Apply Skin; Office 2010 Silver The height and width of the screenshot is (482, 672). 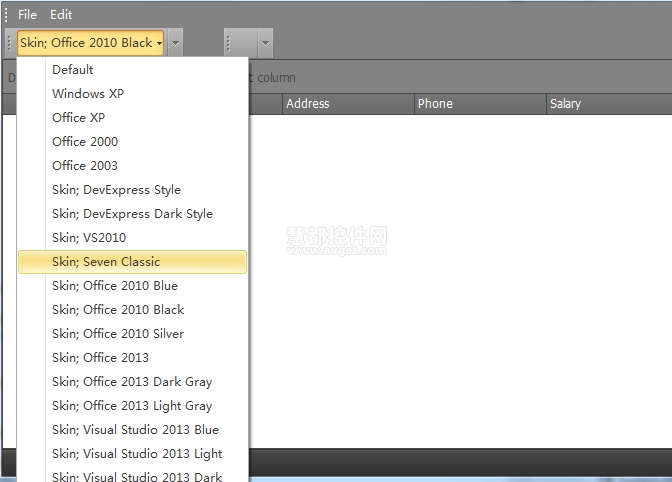coord(132,333)
